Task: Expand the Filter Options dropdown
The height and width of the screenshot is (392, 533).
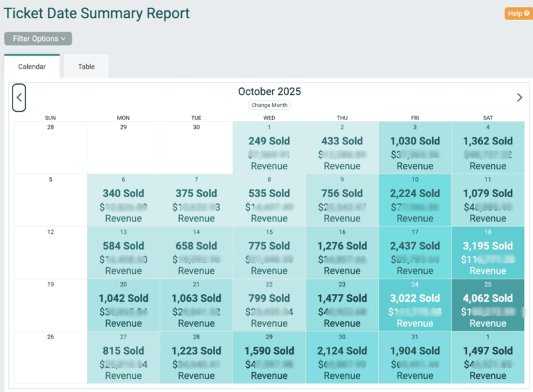Action: 38,39
